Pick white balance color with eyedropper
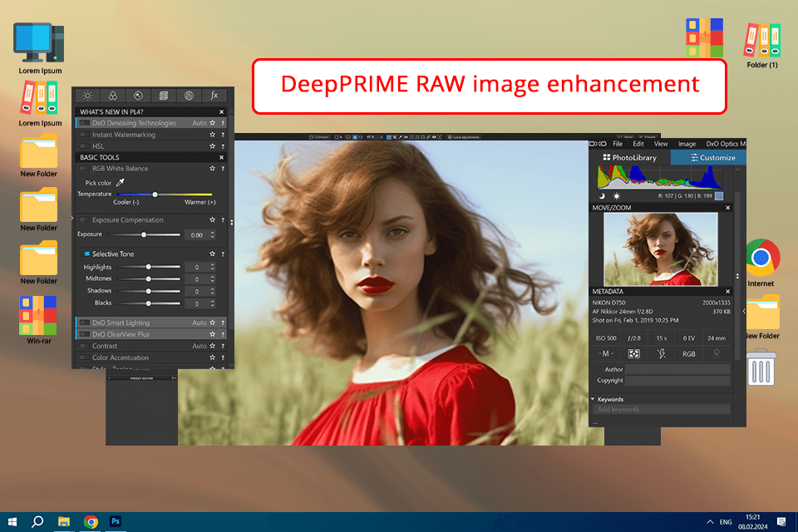 [120, 182]
